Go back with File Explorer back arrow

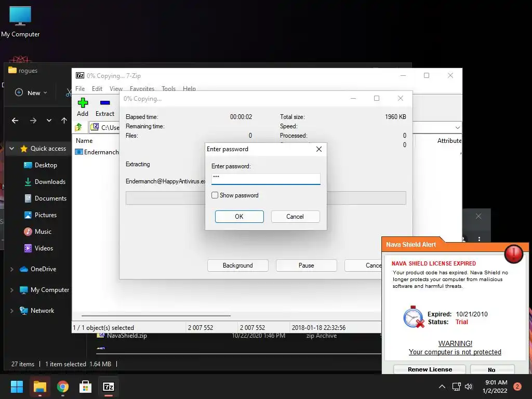15,121
